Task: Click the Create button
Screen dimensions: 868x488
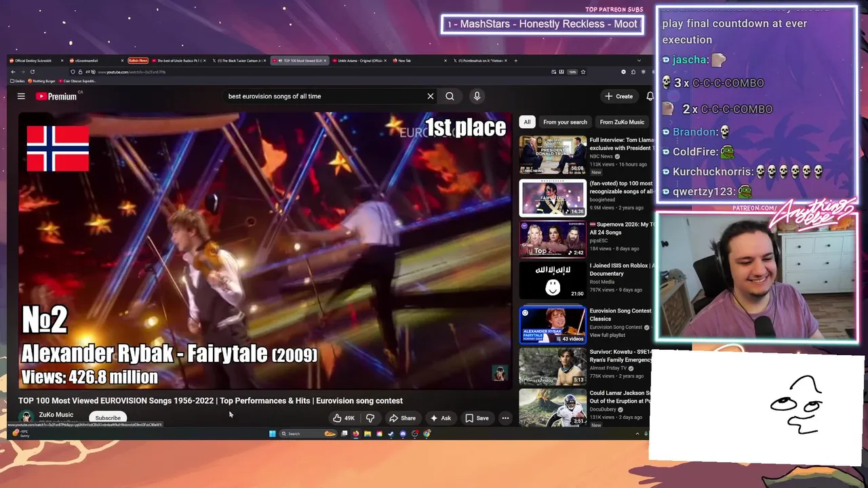Action: click(x=619, y=96)
